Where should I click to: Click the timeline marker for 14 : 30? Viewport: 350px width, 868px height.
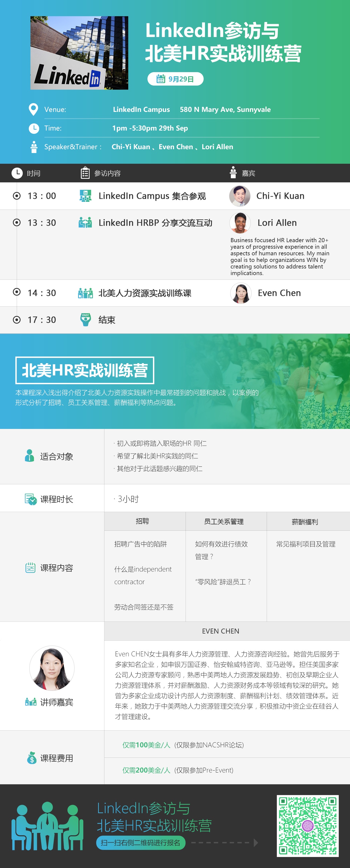tap(16, 292)
